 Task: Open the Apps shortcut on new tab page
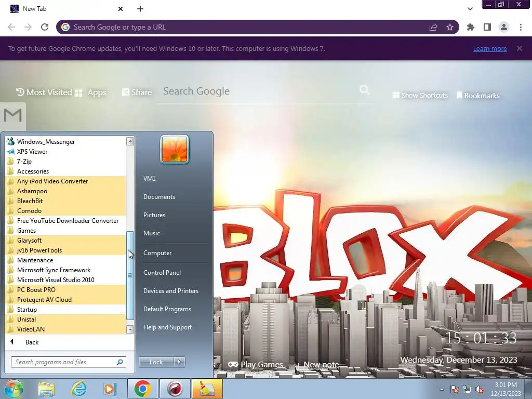pos(90,92)
